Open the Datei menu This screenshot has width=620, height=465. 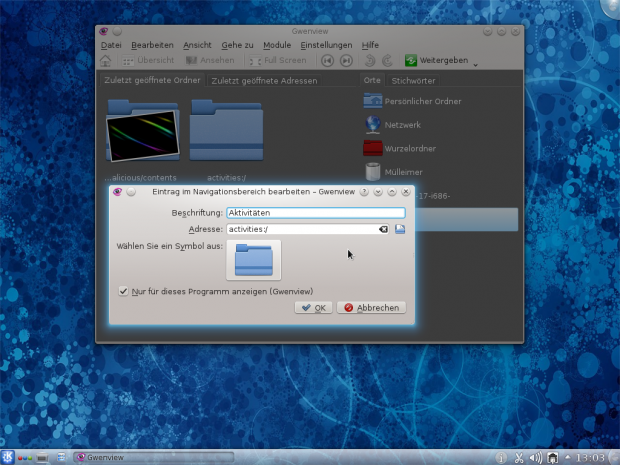pos(111,45)
